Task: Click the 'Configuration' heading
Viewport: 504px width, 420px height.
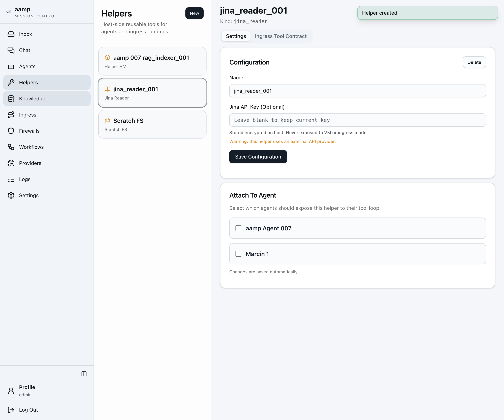Action: 249,62
